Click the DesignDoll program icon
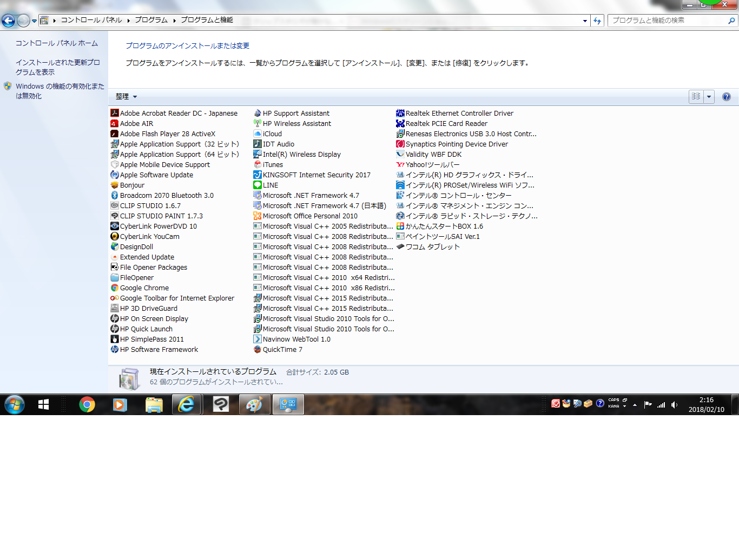Screen dimensions: 739x560 pos(115,246)
